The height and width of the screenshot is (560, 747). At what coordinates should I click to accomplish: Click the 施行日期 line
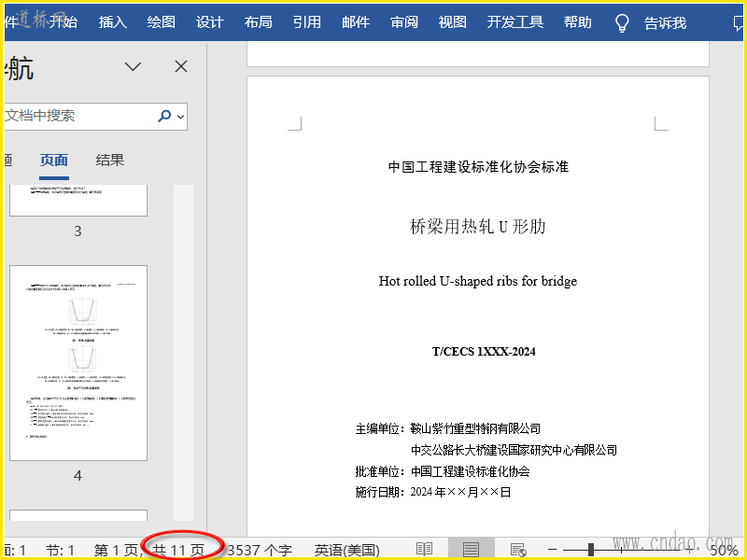tap(433, 492)
